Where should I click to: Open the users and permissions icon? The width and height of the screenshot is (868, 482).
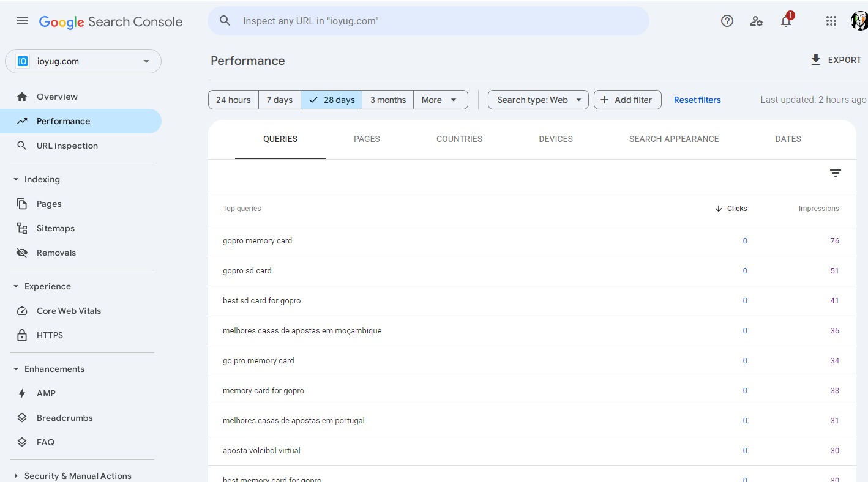tap(757, 21)
